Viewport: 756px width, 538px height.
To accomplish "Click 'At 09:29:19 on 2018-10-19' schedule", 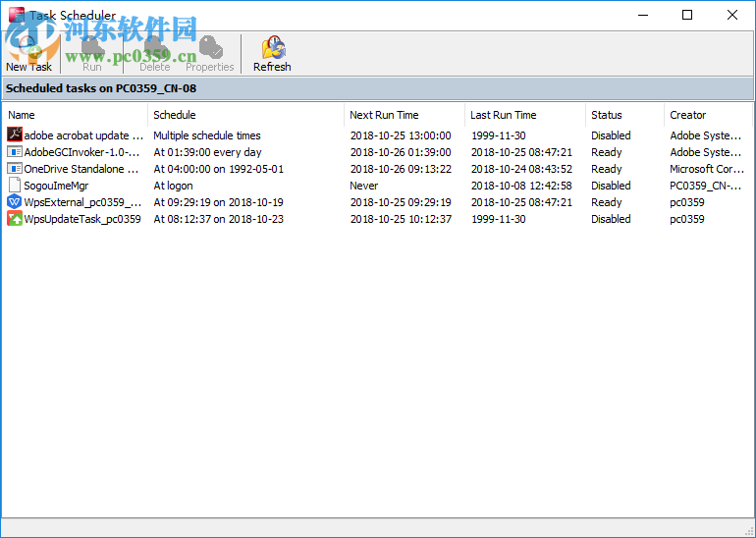I will click(x=218, y=202).
